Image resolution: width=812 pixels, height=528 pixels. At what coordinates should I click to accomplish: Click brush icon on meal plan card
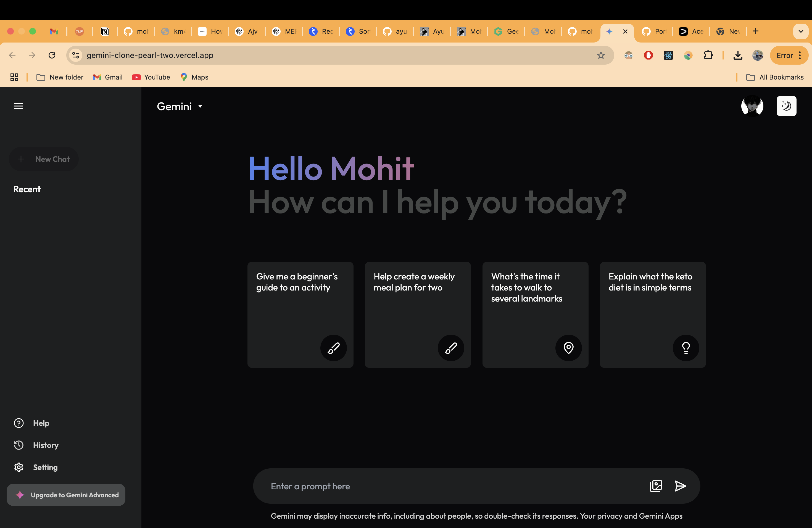pyautogui.click(x=451, y=348)
